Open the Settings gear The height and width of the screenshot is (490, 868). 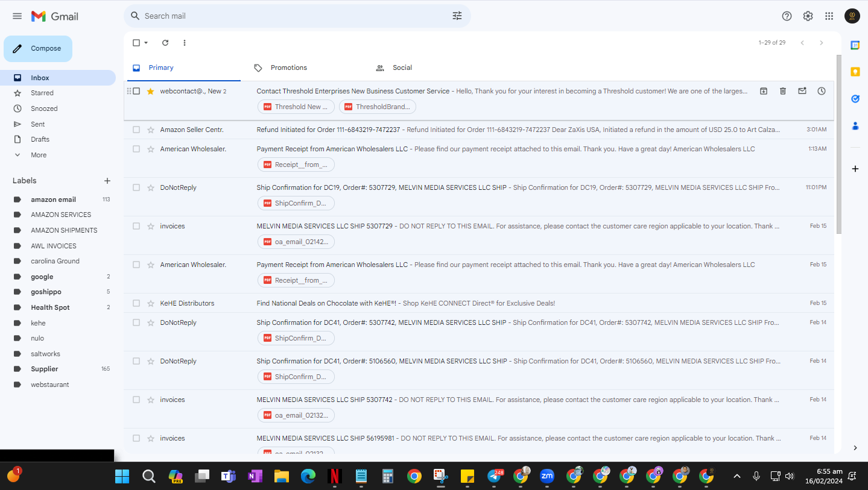click(x=808, y=16)
